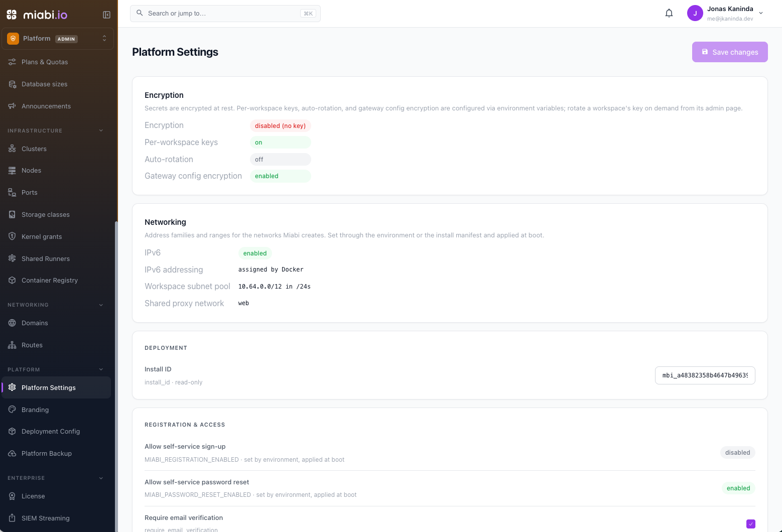This screenshot has height=532, width=782.
Task: Click the Database sizes icon
Action: click(12, 84)
